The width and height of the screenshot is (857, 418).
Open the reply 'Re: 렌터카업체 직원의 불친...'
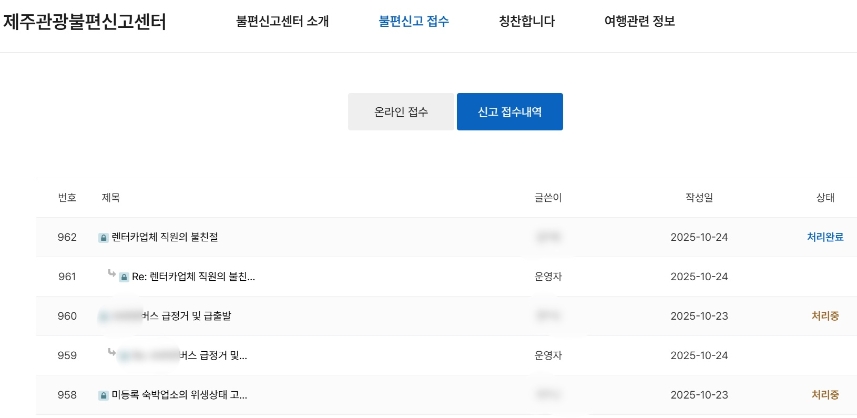click(x=193, y=277)
